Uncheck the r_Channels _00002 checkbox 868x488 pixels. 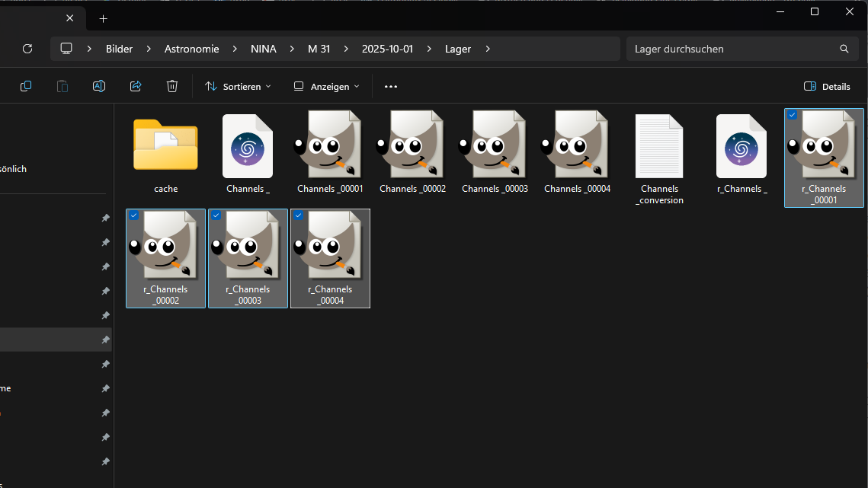tap(134, 215)
